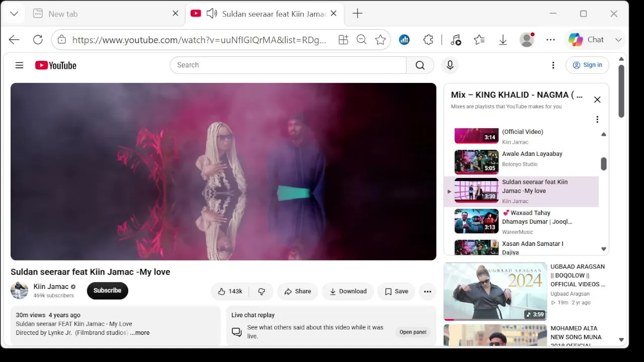Open the YouTube guide hamburger menu
Screen dimensions: 644x362
[x=19, y=65]
